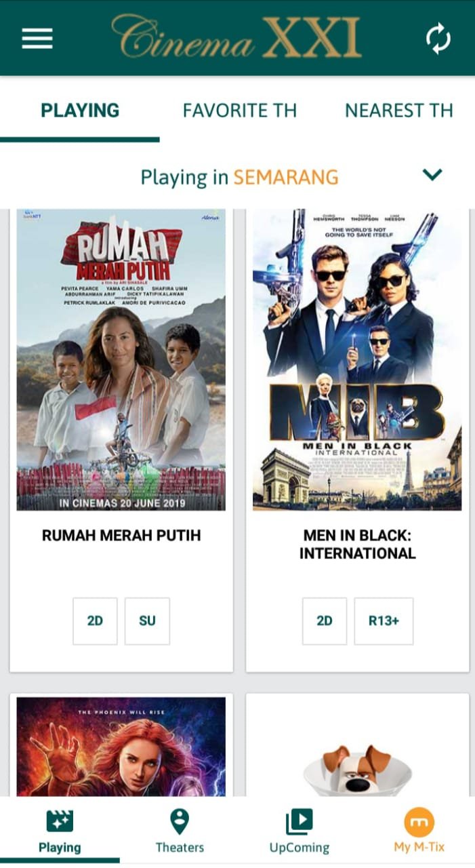Select the PLAYING tab
Image resolution: width=475 pixels, height=868 pixels.
pos(80,111)
